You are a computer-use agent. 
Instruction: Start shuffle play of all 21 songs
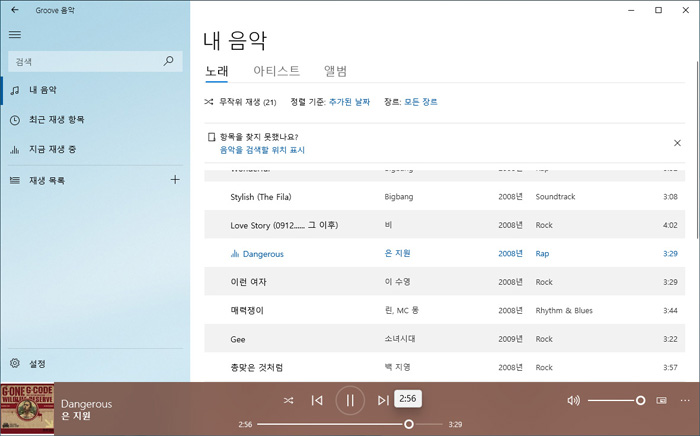coord(240,102)
